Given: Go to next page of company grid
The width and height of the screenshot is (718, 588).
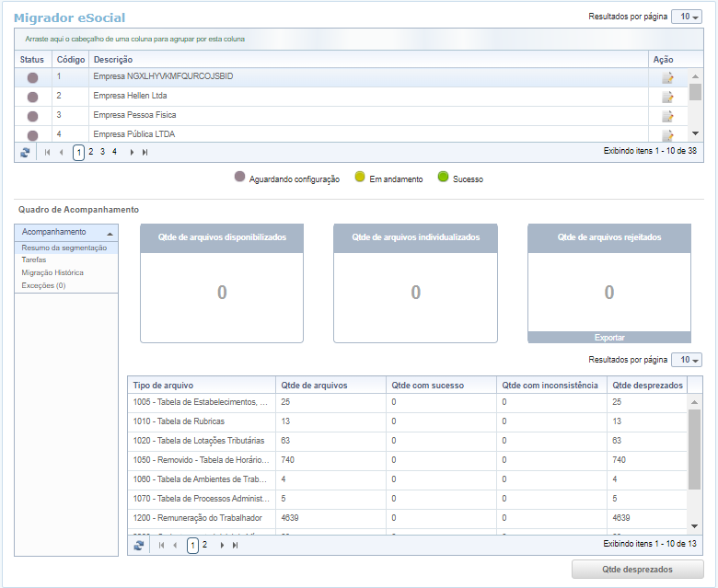Looking at the screenshot, I should point(132,152).
